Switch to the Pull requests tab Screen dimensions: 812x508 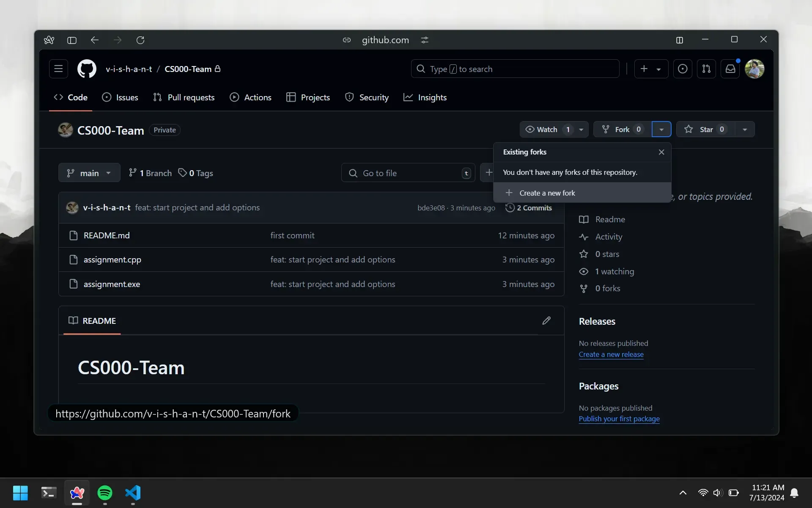184,97
